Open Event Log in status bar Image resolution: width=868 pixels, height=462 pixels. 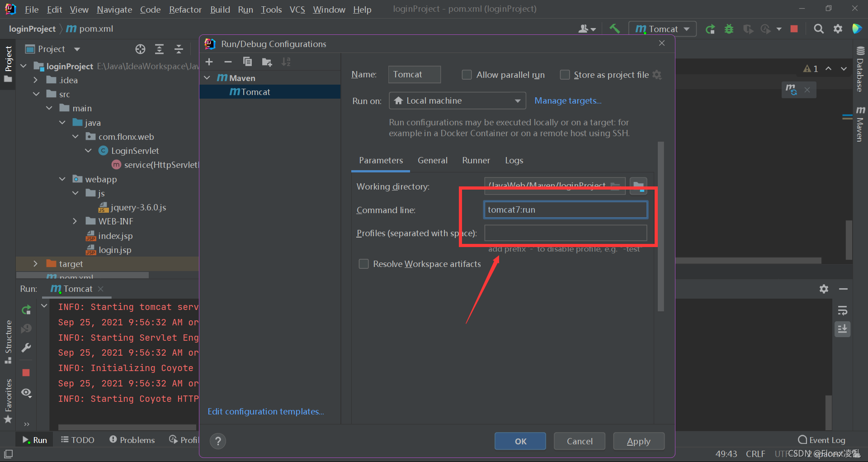point(821,440)
